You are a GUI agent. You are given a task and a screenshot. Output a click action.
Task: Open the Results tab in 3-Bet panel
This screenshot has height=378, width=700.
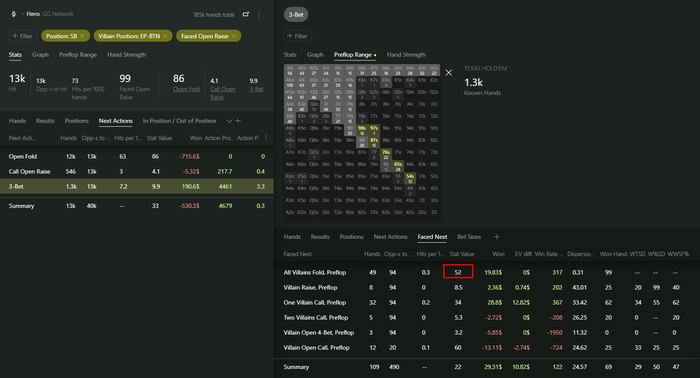[x=320, y=237]
